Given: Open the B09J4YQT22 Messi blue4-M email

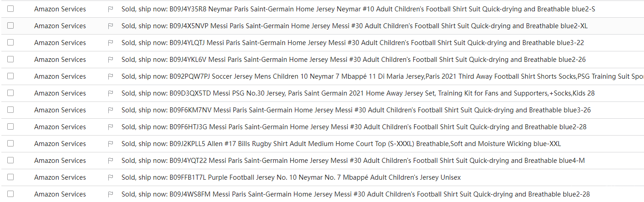Looking at the screenshot, I should [353, 161].
